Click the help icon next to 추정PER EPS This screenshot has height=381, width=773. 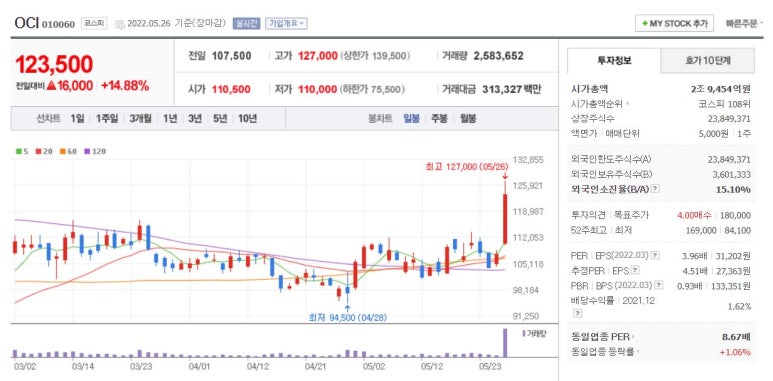pos(635,270)
